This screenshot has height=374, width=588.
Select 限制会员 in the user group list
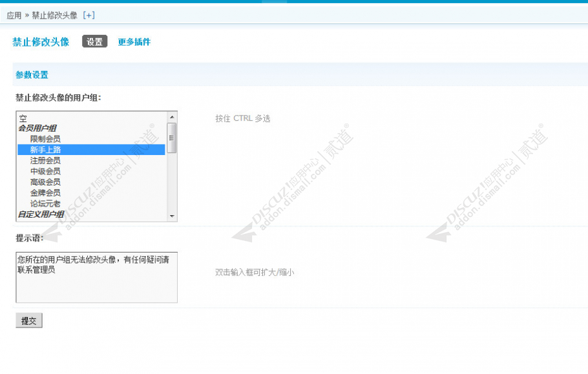[91, 139]
